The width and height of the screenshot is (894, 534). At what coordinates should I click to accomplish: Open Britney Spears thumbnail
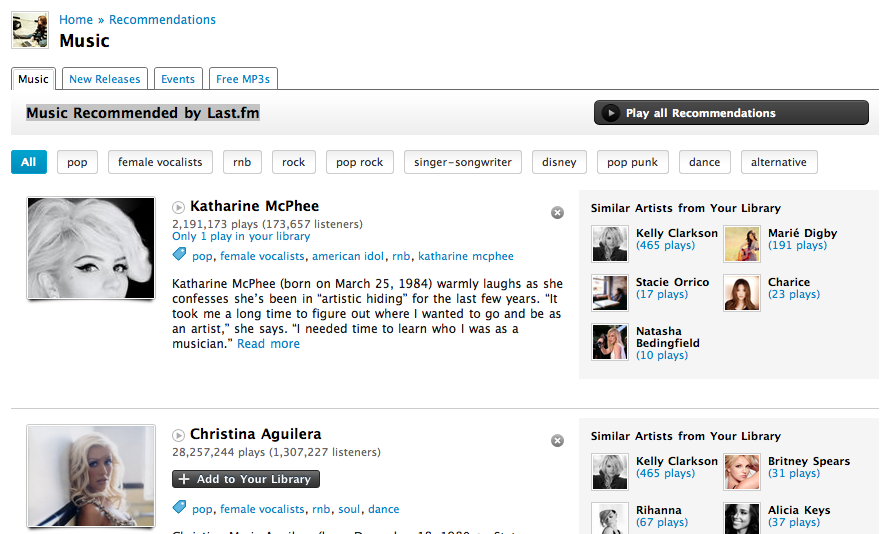point(741,471)
